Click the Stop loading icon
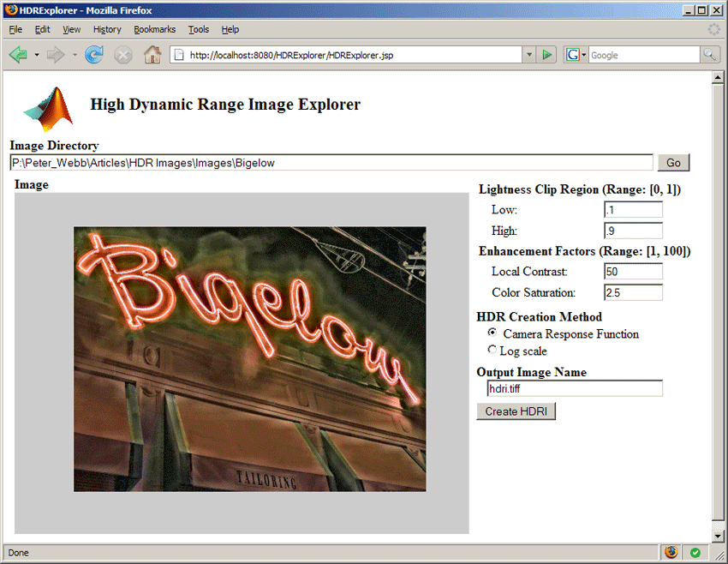 click(x=122, y=53)
